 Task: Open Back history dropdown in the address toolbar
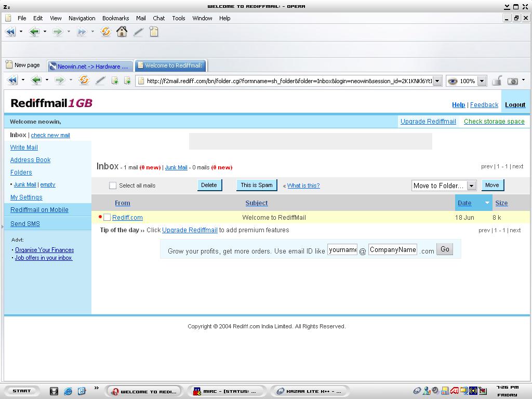(47, 81)
